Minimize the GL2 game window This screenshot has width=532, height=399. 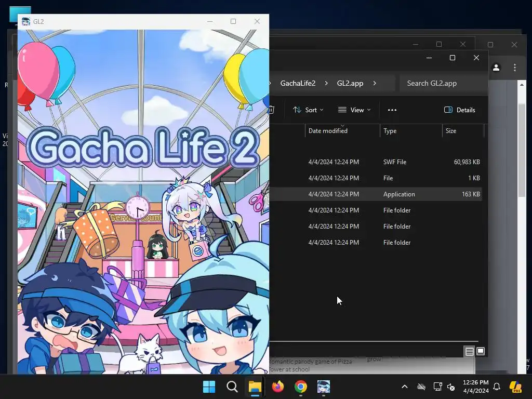click(210, 21)
